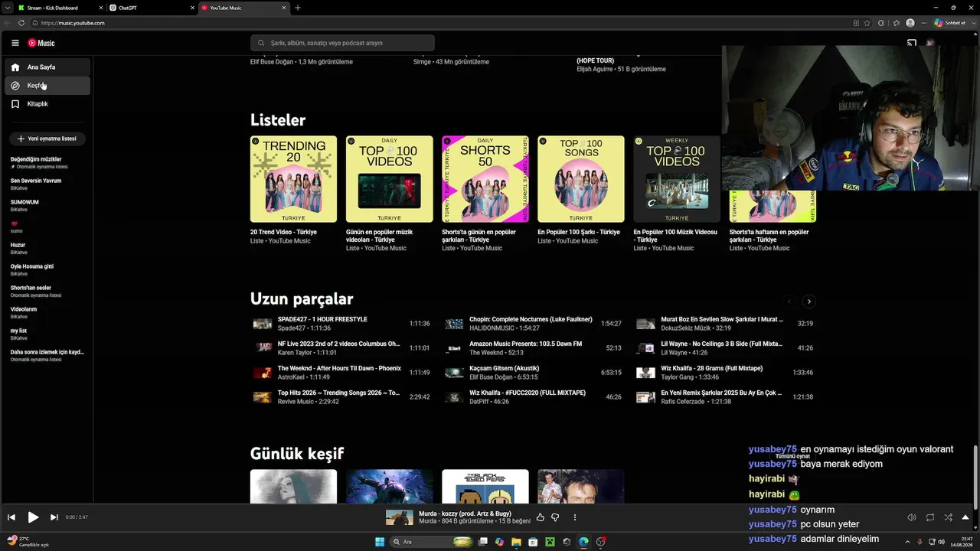Click the cast to device icon
This screenshot has height=551, width=980.
(912, 43)
